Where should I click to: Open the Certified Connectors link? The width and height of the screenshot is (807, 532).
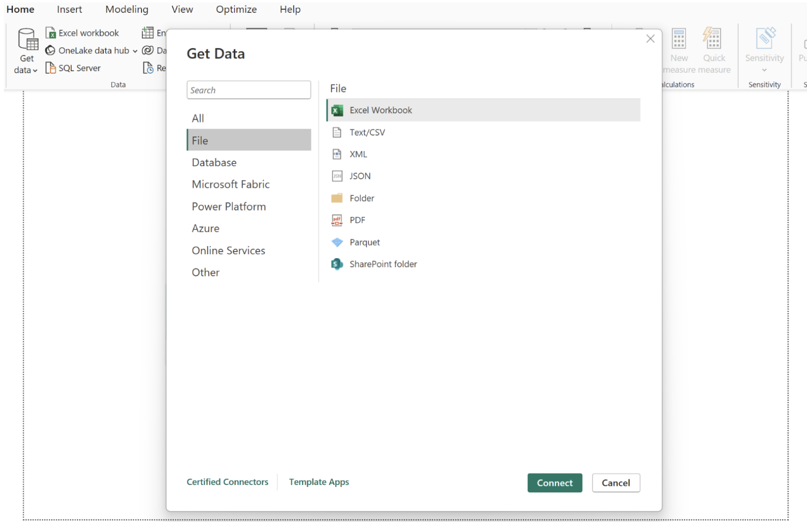[227, 482]
